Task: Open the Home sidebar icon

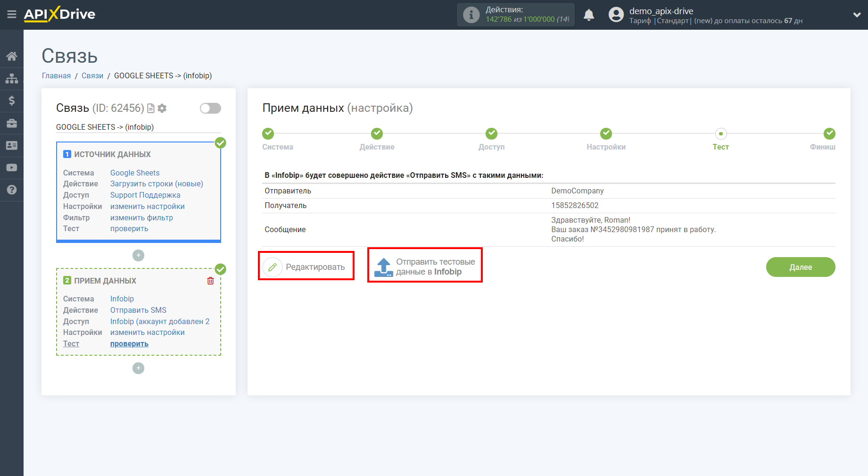Action: [x=12, y=56]
